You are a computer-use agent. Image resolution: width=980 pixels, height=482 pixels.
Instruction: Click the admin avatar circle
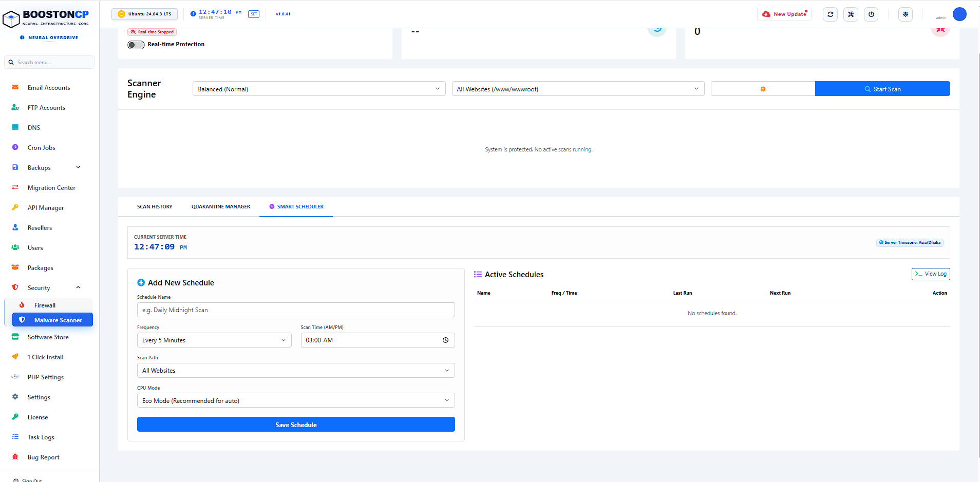[x=959, y=14]
